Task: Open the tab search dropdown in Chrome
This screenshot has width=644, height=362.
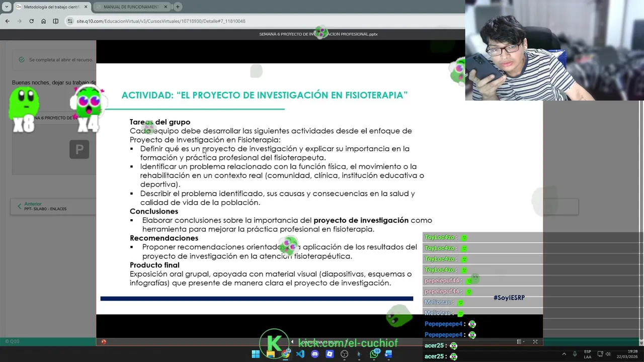Action: click(7, 7)
